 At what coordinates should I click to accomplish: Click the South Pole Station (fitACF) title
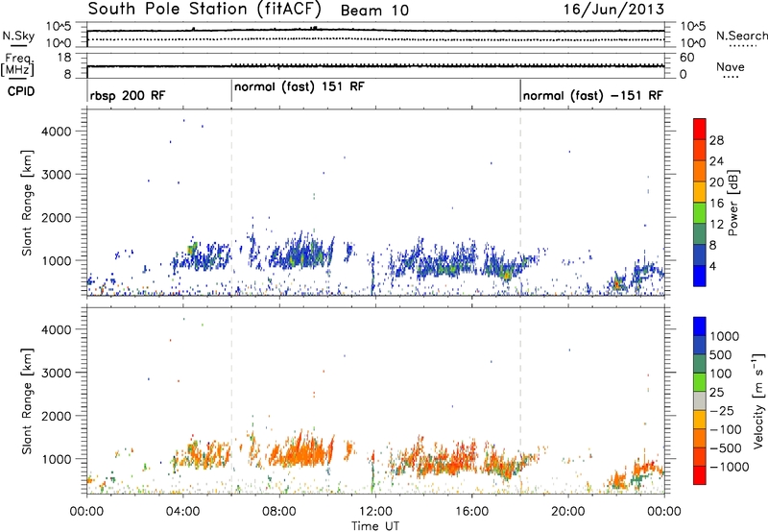coord(204,10)
